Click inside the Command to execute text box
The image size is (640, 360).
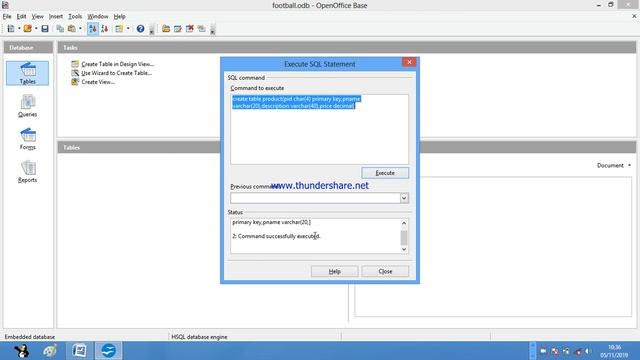coord(319,129)
